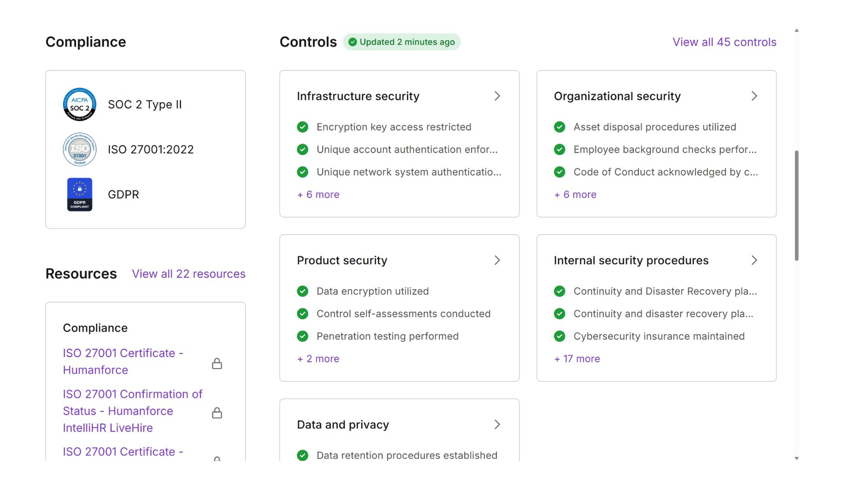Show 17 more internal security procedures
Image resolution: width=868 pixels, height=488 pixels.
click(x=577, y=358)
